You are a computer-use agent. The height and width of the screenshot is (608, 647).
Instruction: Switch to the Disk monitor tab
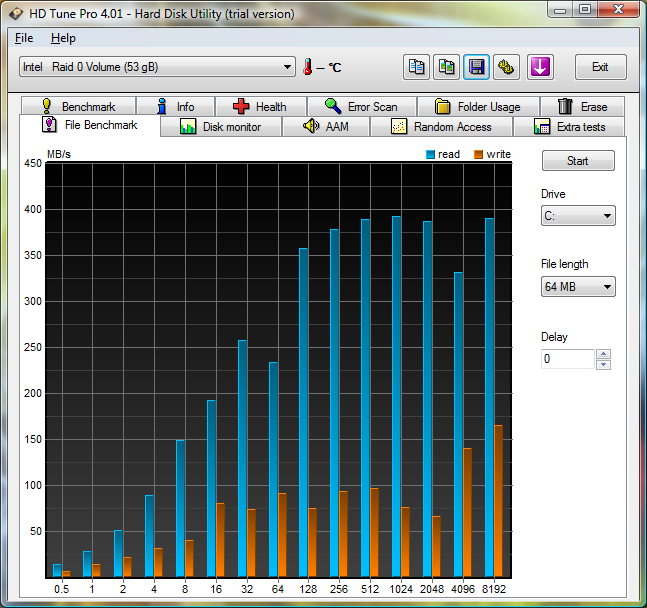221,127
